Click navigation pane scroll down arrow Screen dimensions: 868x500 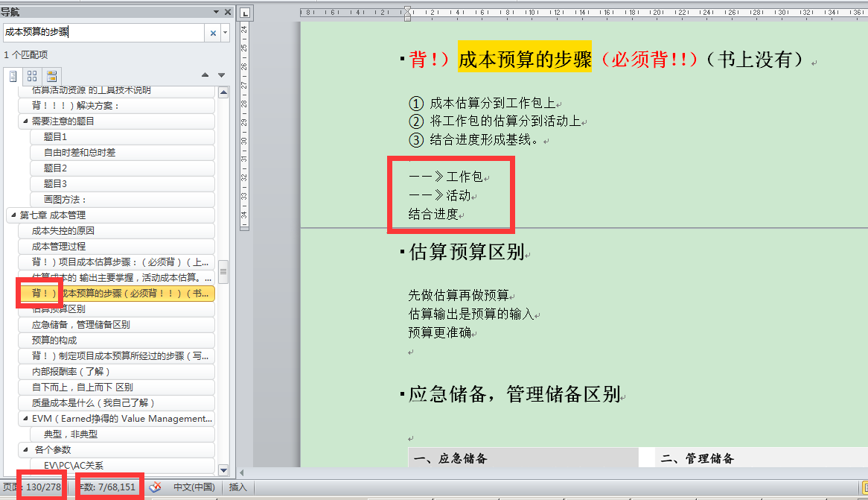pyautogui.click(x=223, y=470)
